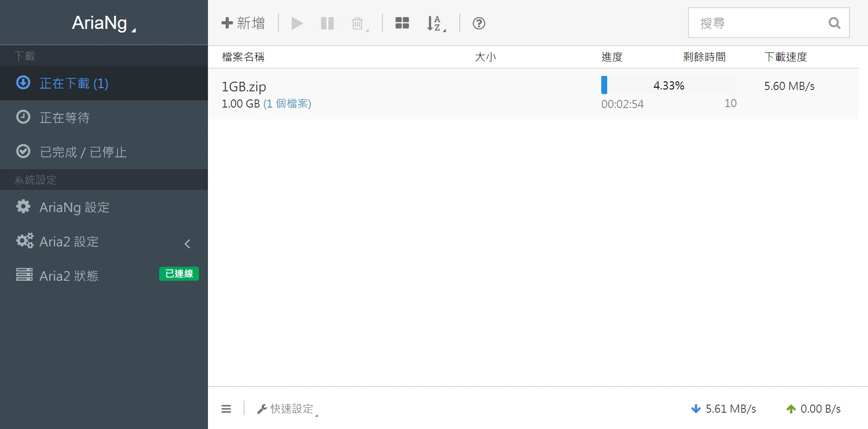This screenshot has height=429, width=868.
Task: Switch view with the grid icon
Action: (x=401, y=23)
